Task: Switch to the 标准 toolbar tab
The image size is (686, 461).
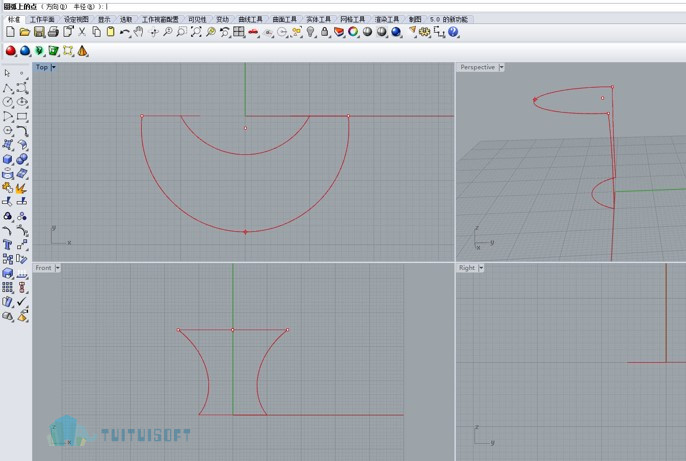Action: coord(14,19)
